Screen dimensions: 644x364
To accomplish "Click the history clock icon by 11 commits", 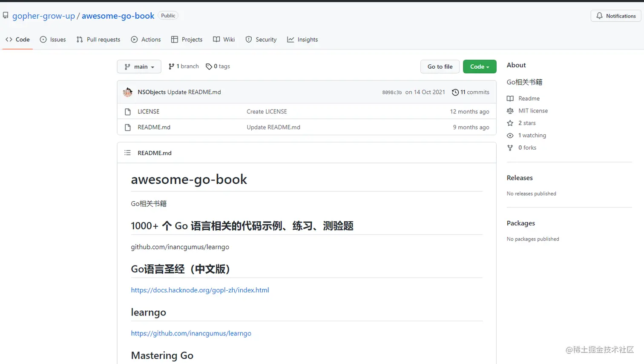I will pyautogui.click(x=455, y=92).
